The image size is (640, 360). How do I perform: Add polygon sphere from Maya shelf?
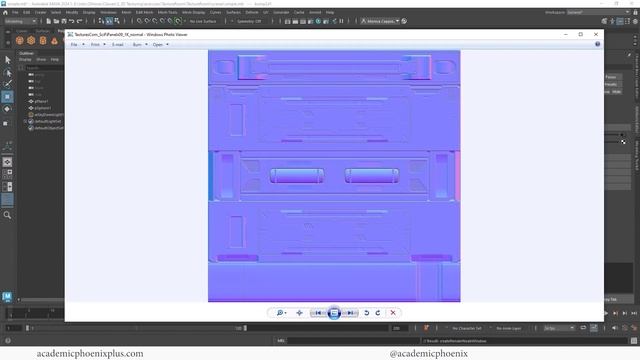(x=20, y=40)
